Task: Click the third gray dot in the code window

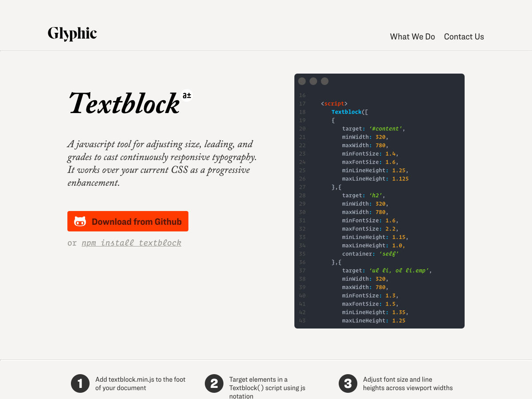Action: pyautogui.click(x=325, y=81)
